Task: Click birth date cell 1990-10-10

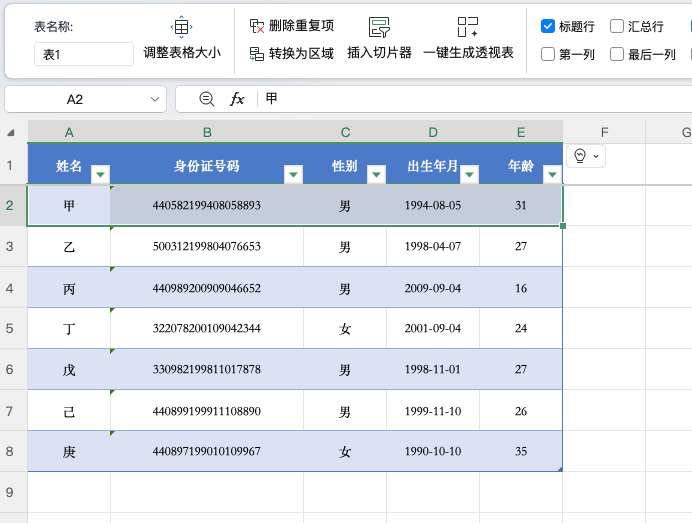Action: (433, 451)
